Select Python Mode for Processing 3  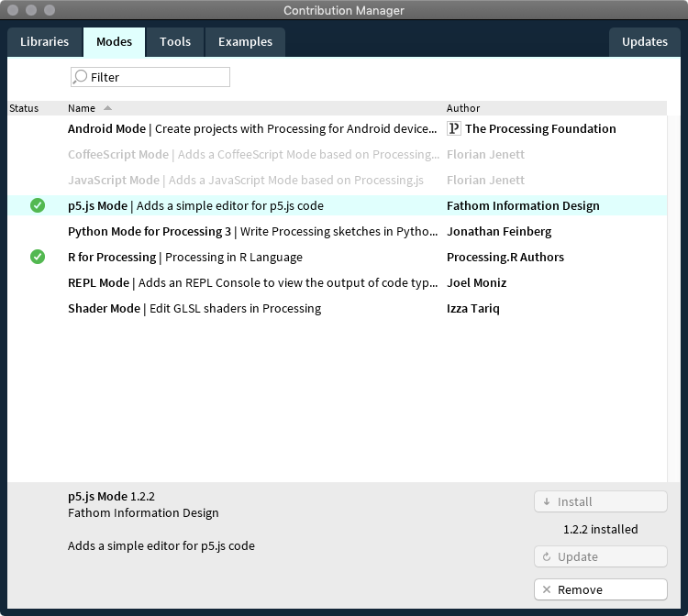click(337, 231)
